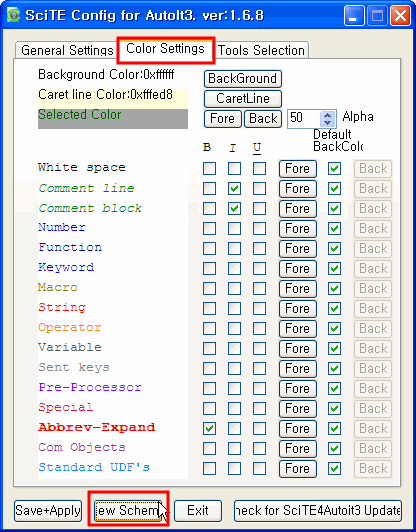The image size is (416, 532).
Task: Enable bold for Variable
Action: (x=209, y=349)
